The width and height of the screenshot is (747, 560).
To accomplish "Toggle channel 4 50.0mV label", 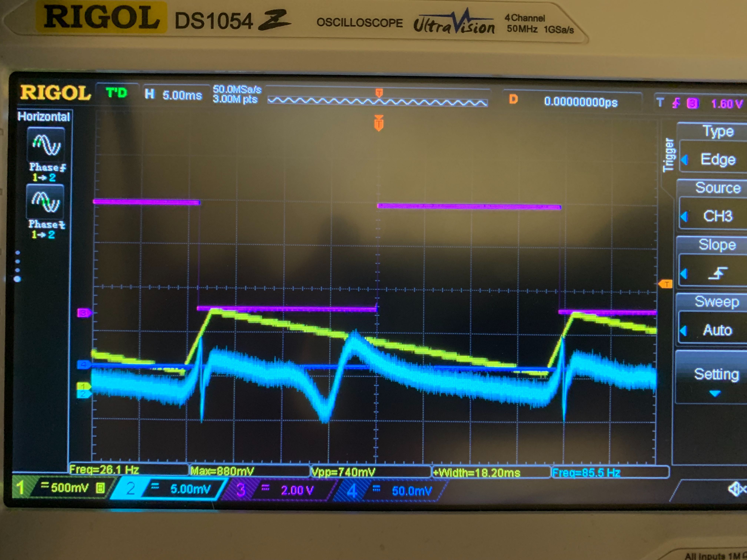I will click(391, 491).
